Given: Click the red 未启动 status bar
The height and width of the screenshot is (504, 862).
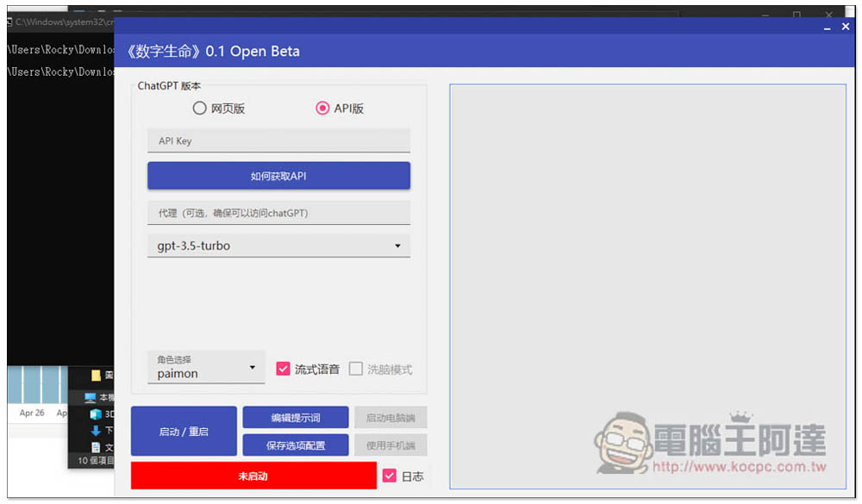Looking at the screenshot, I should coord(253,476).
